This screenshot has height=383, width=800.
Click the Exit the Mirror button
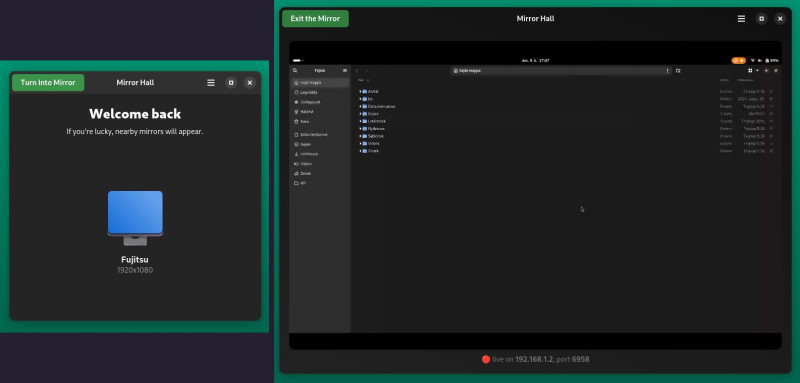315,18
